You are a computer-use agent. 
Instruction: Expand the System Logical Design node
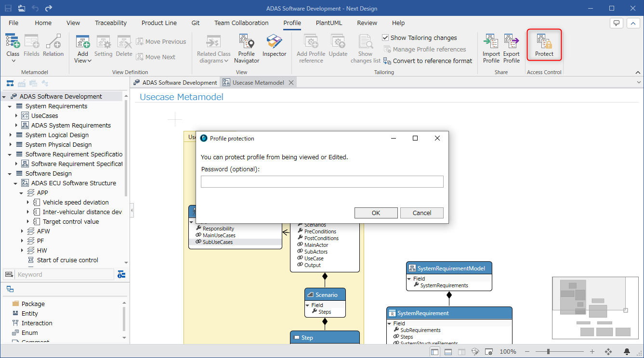click(10, 135)
